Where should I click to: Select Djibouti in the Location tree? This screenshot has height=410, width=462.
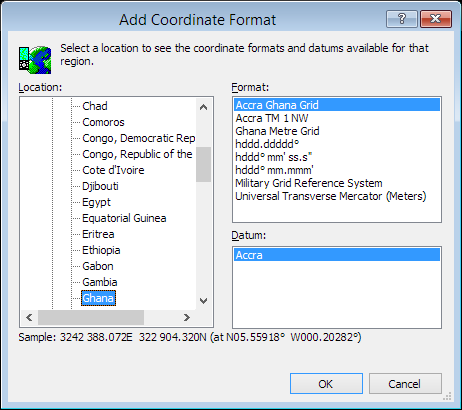click(x=100, y=186)
